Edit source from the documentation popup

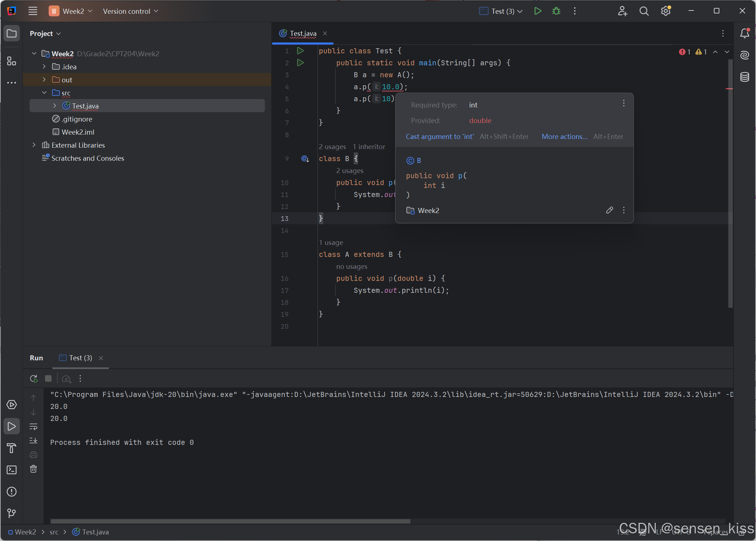click(x=610, y=210)
